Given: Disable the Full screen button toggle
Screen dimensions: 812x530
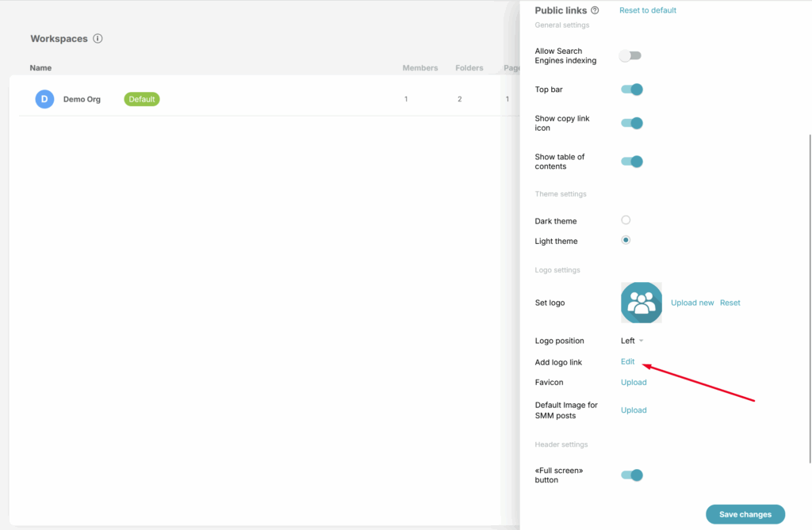Looking at the screenshot, I should point(631,475).
